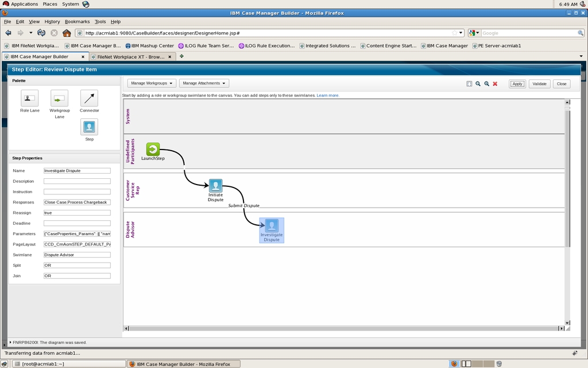588x368 pixels.
Task: Open the list all tabs dropdown
Action: pos(581,56)
